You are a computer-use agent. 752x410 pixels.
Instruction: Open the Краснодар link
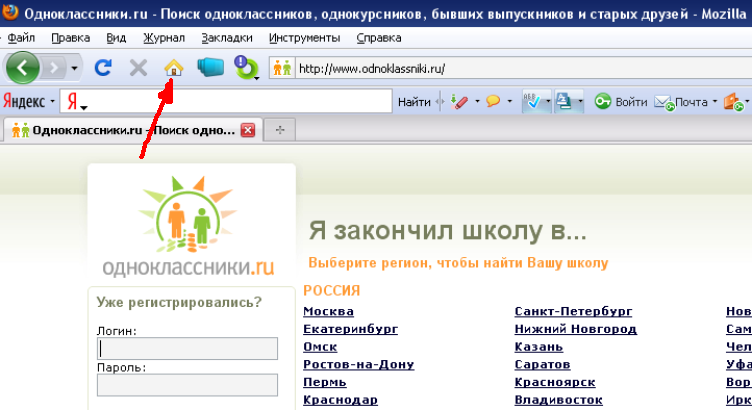point(341,400)
